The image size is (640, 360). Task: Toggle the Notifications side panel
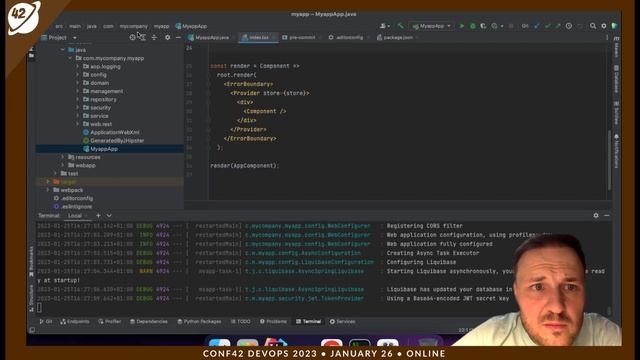tap(616, 150)
